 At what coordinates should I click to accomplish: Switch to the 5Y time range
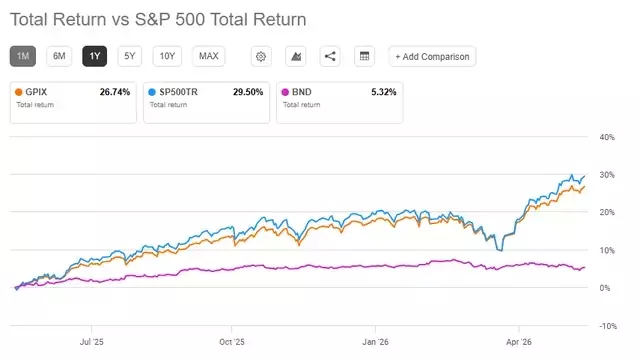pyautogui.click(x=130, y=56)
